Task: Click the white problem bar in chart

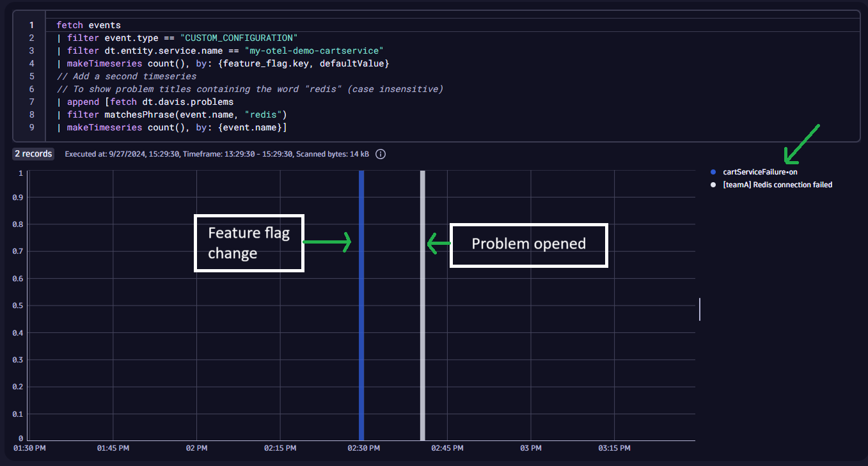Action: tap(422, 306)
